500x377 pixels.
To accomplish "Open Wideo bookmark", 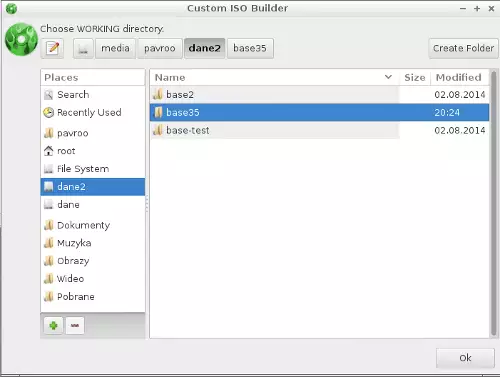I will 93,279.
